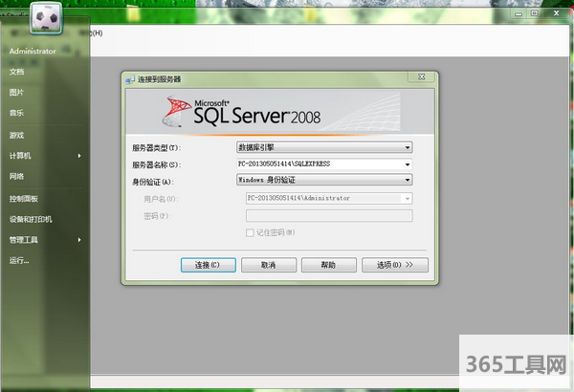Open Games (游戏) in the Start menu
The image size is (574, 392).
[x=16, y=136]
